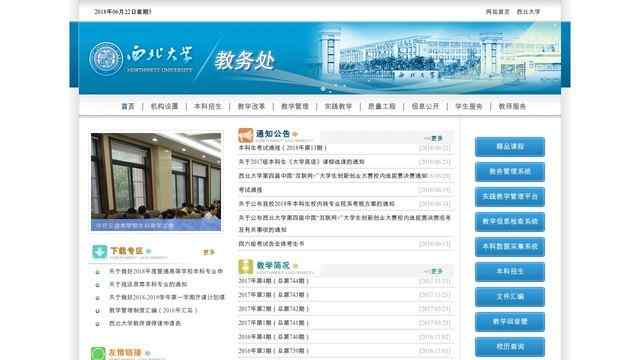640x360 pixels.
Task: Click the 下载专区 section heading
Action: pos(127,251)
